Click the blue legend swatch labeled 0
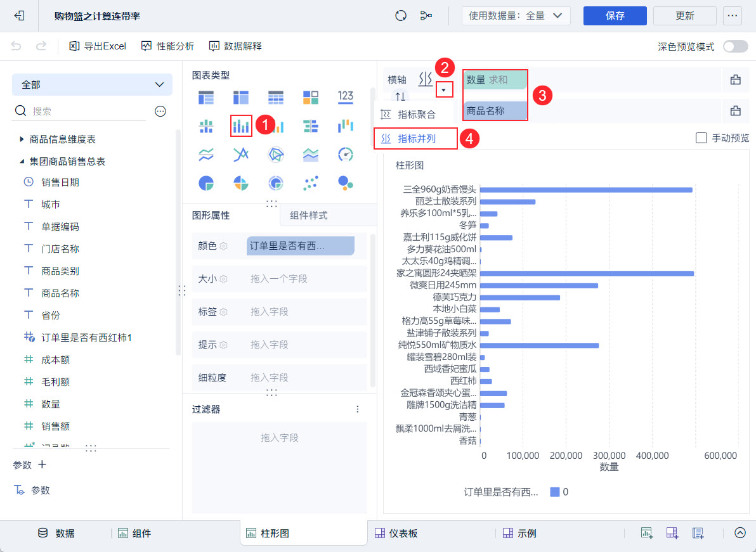This screenshot has height=552, width=756. (554, 492)
